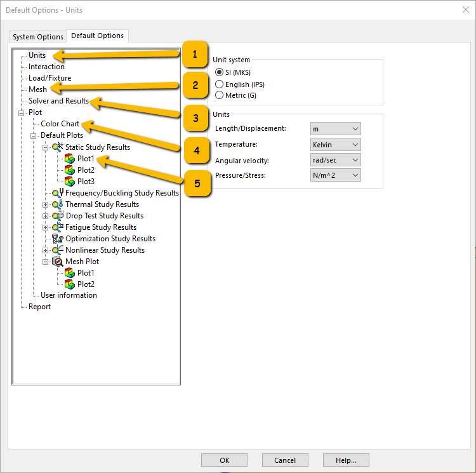This screenshot has height=473, width=476.
Task: Select Mesh Plot label
Action: 83,262
